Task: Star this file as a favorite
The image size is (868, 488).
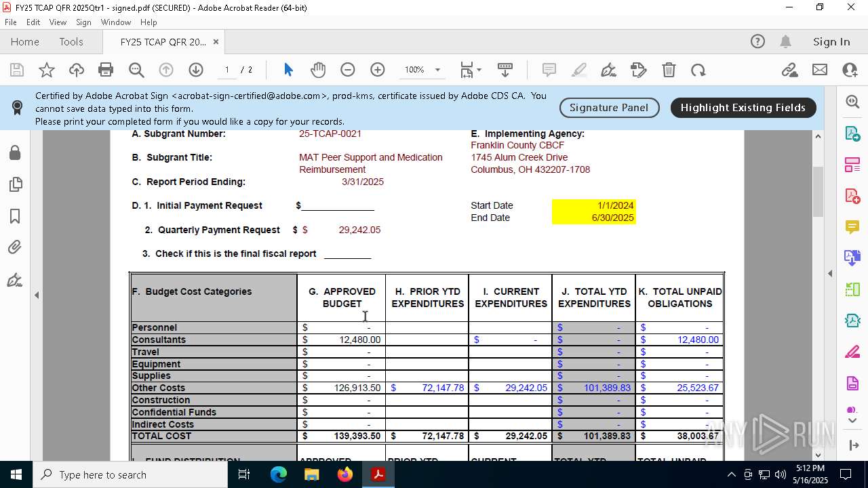Action: click(x=47, y=70)
